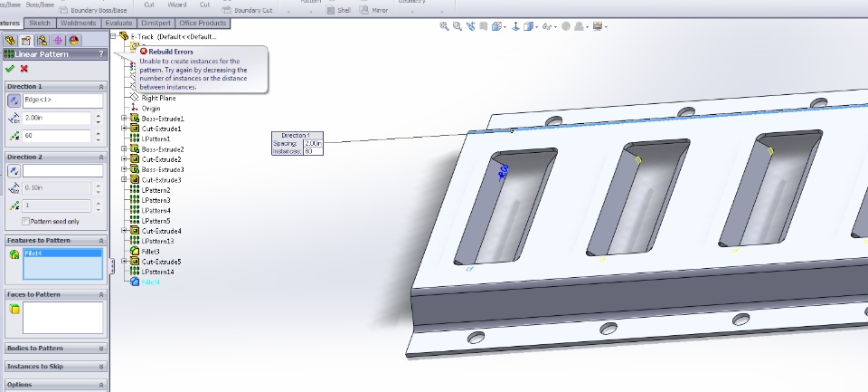Click Instances value in Direction 1 callout

[x=313, y=151]
